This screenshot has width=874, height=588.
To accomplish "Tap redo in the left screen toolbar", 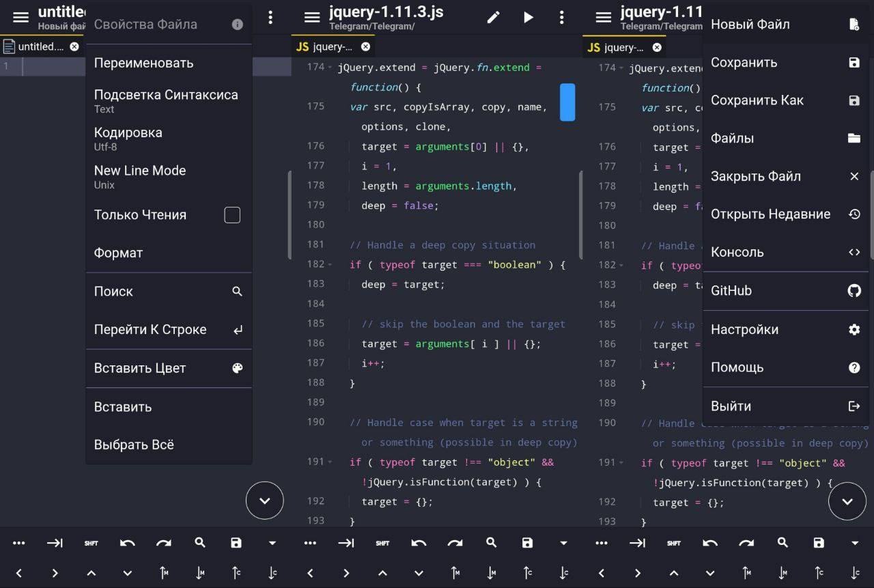I will [x=164, y=544].
